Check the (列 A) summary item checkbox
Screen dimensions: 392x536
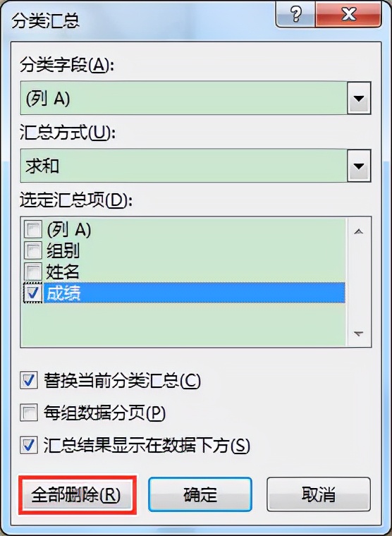click(33, 229)
